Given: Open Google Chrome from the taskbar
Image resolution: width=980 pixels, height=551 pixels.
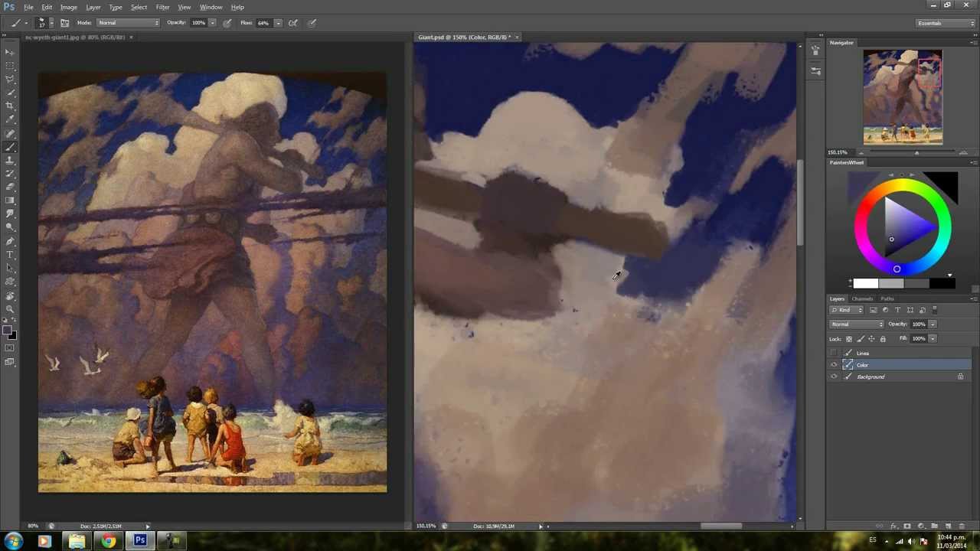Looking at the screenshot, I should coord(109,542).
